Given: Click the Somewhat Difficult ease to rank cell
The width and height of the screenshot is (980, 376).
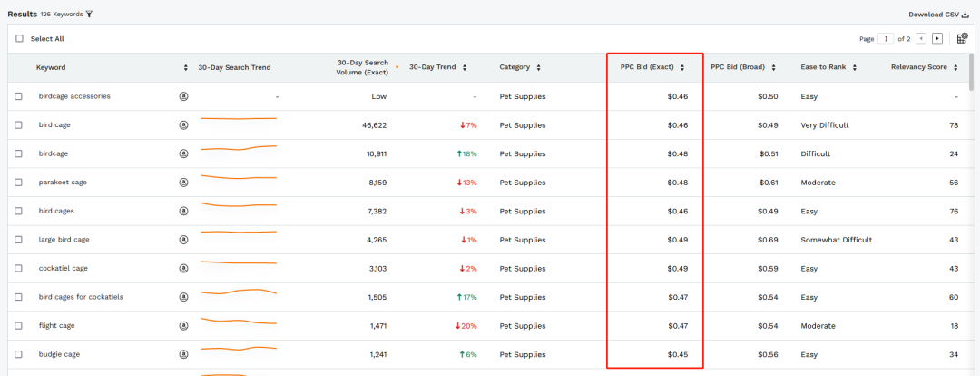Looking at the screenshot, I should [837, 240].
